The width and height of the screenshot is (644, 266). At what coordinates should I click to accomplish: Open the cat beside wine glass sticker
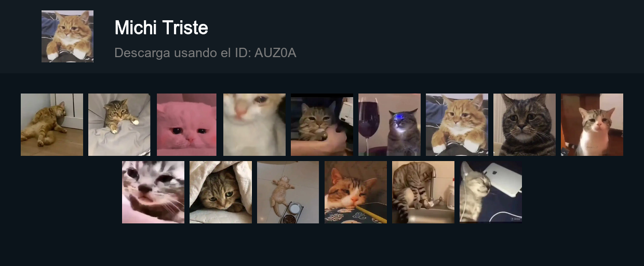390,125
